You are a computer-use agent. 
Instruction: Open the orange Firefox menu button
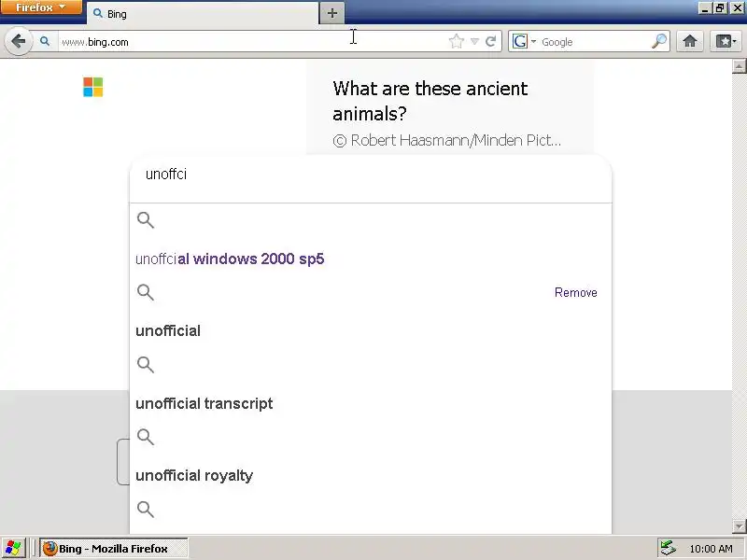[41, 7]
